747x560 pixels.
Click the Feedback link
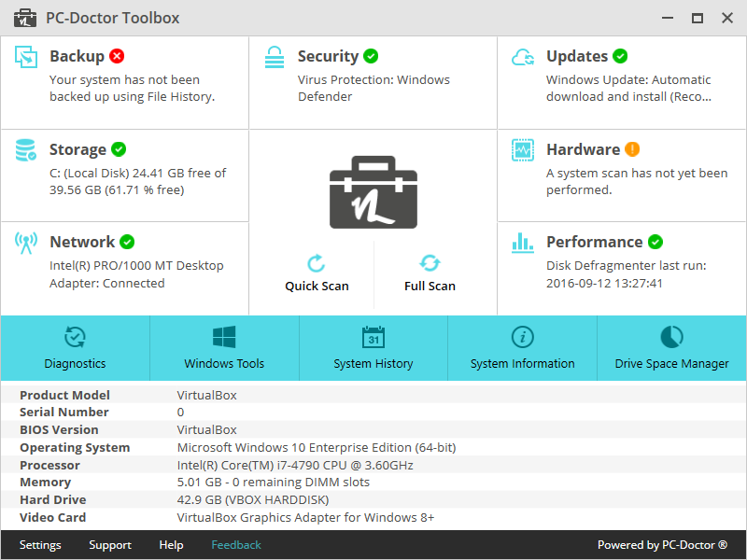tap(236, 545)
